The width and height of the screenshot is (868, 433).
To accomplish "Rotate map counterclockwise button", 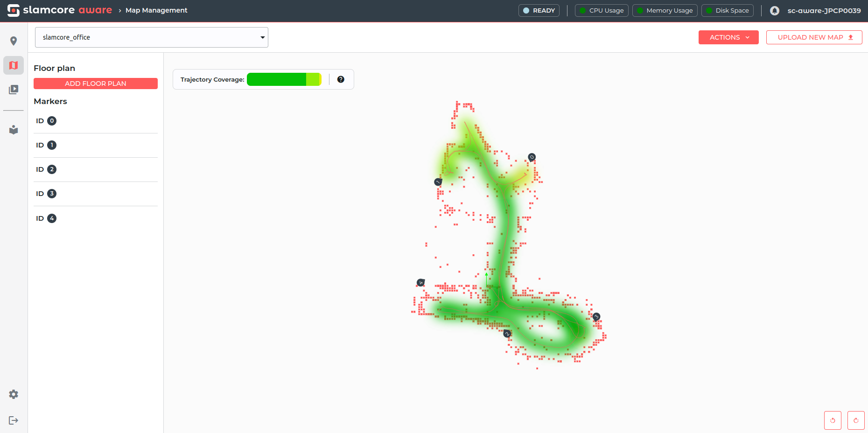I will click(833, 420).
